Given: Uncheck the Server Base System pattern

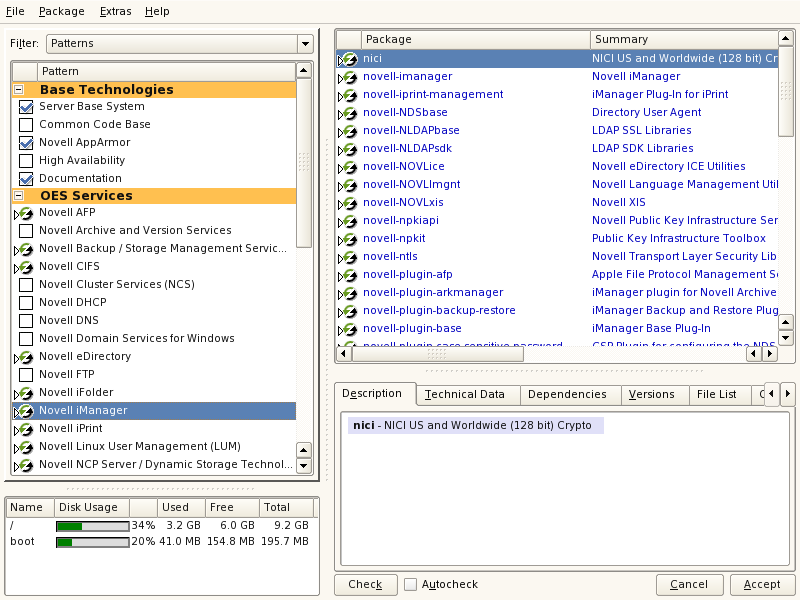Looking at the screenshot, I should coord(26,107).
